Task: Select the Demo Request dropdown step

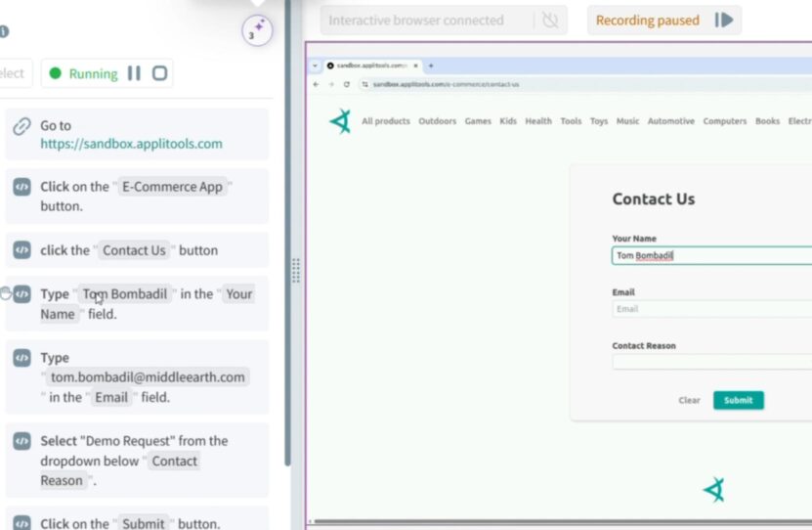Action: pos(137,460)
